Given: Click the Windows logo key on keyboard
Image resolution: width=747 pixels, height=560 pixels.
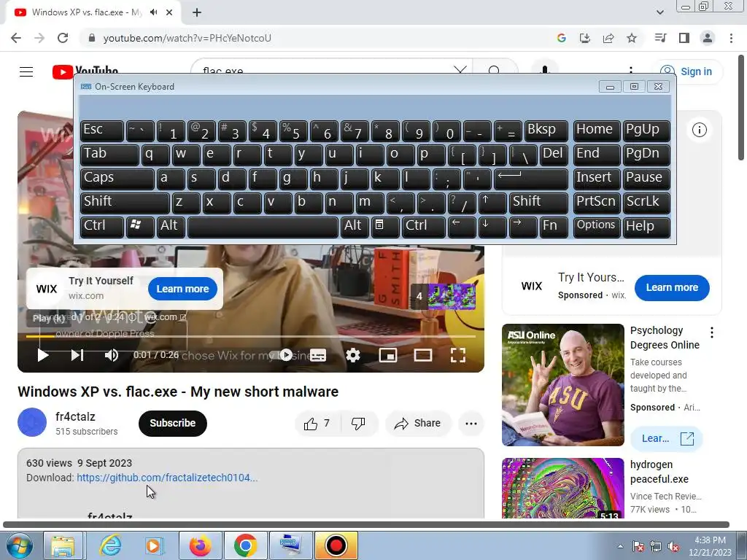Looking at the screenshot, I should tap(140, 226).
